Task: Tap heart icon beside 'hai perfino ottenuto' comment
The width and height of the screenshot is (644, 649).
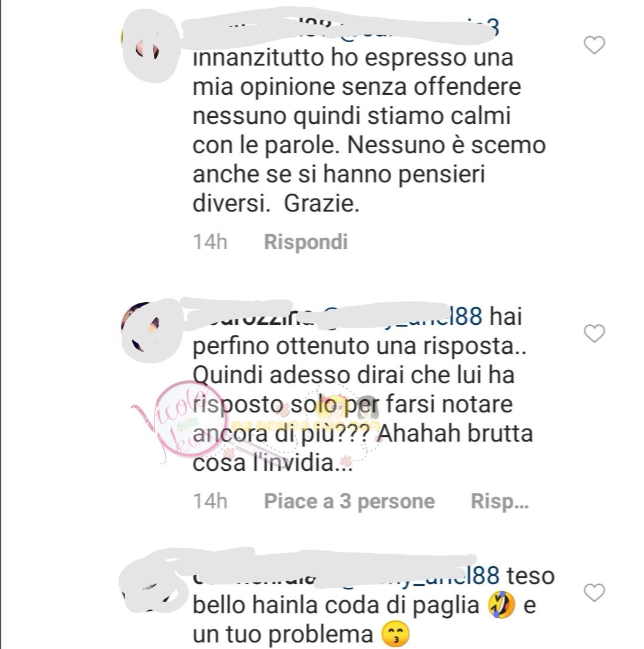Action: pyautogui.click(x=595, y=334)
